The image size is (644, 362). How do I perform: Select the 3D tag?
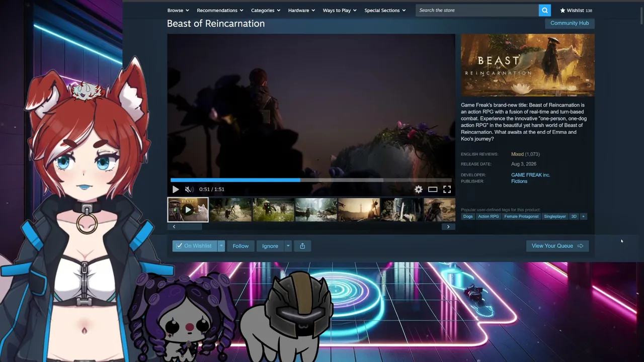574,216
